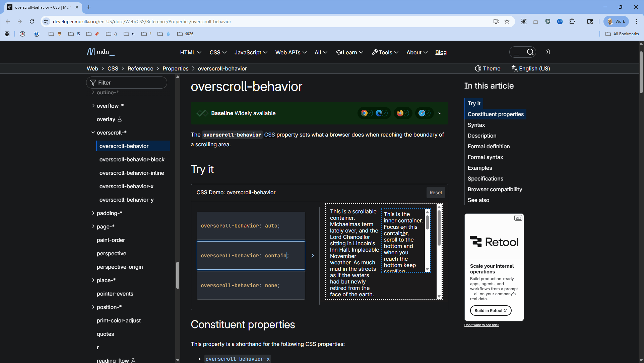The width and height of the screenshot is (644, 363).
Task: Open the English (US) language selector
Action: [531, 68]
